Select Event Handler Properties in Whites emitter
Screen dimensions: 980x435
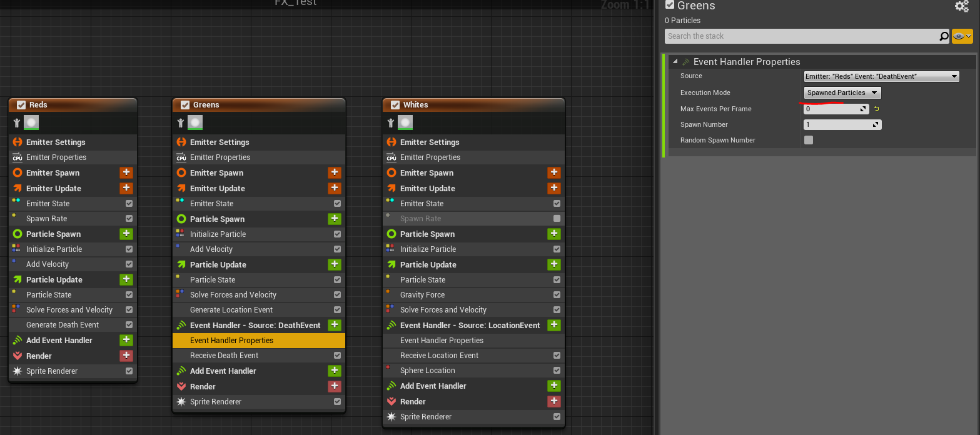point(442,341)
